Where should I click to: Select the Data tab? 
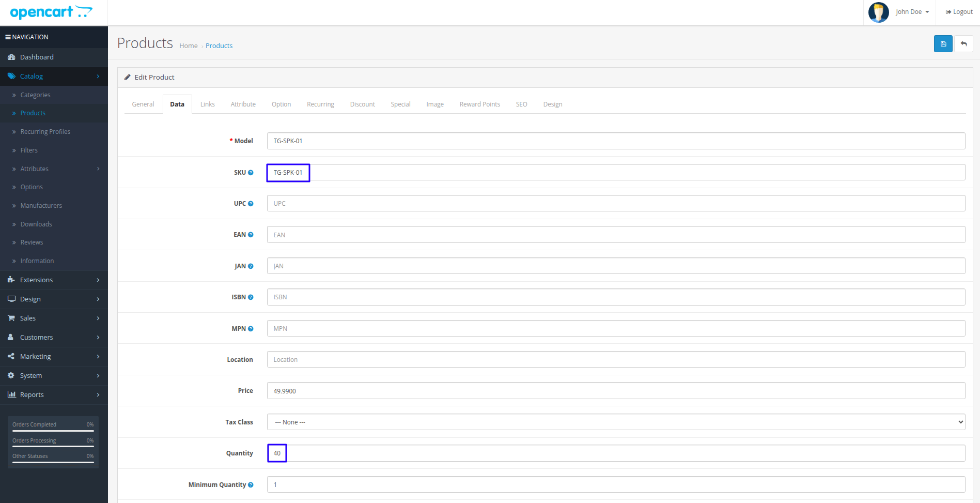coord(177,104)
